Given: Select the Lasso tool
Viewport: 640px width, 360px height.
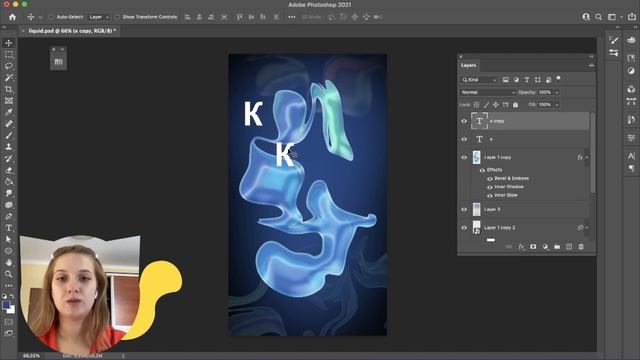Looking at the screenshot, I should click(9, 66).
